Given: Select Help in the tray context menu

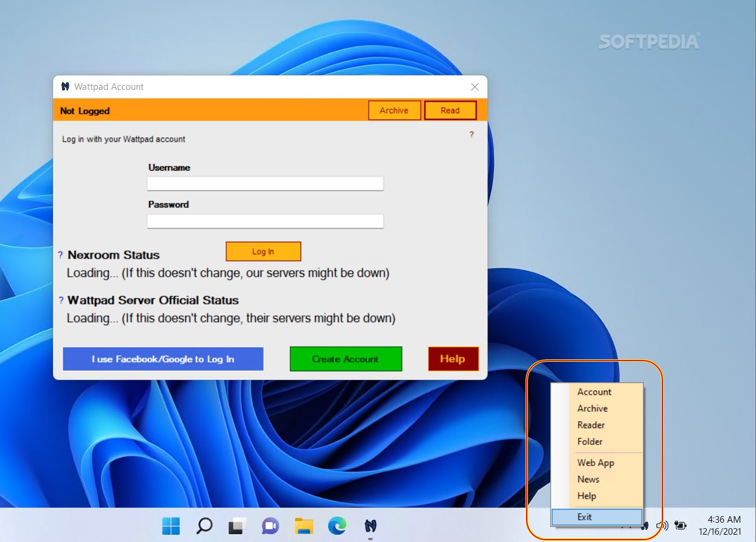Looking at the screenshot, I should [586, 496].
